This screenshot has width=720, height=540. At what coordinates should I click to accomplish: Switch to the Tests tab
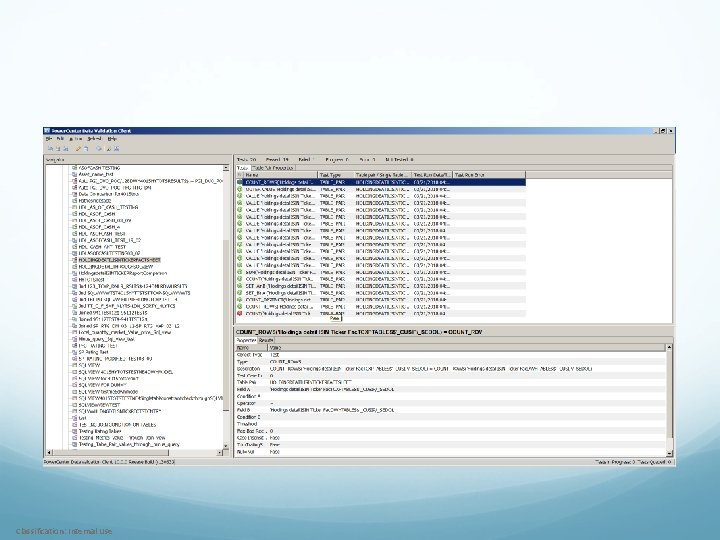pyautogui.click(x=243, y=168)
